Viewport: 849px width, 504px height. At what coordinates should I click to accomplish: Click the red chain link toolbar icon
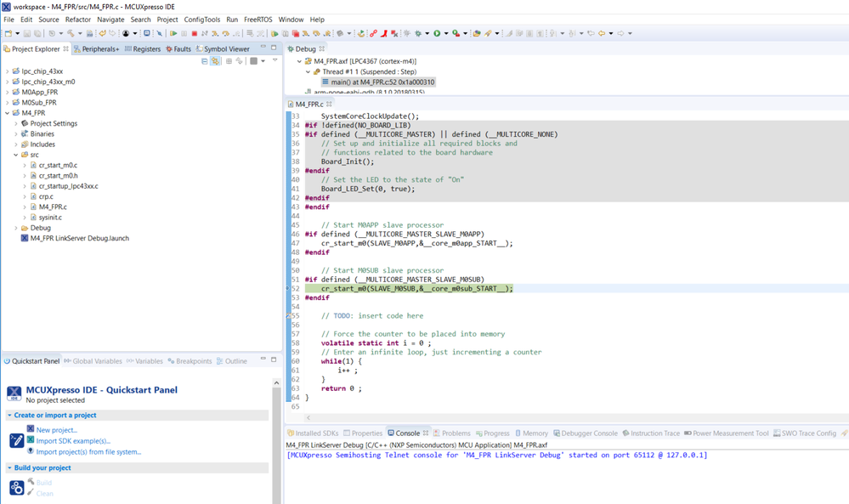tap(373, 33)
